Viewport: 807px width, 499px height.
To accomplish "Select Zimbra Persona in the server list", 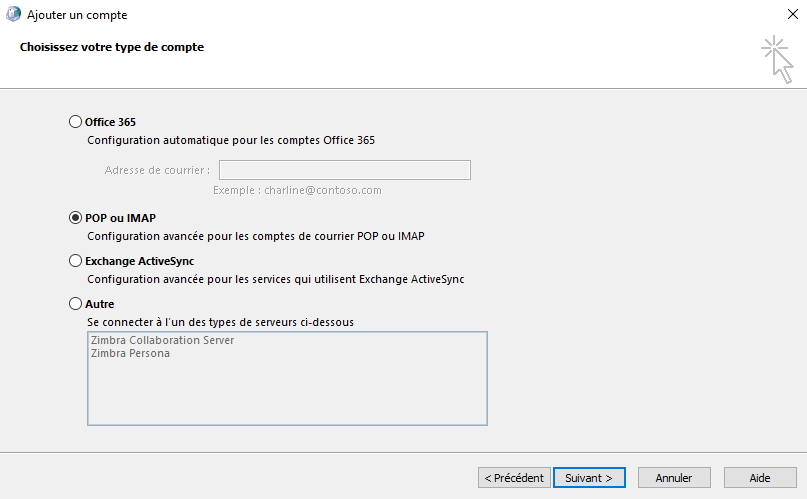I will 130,353.
